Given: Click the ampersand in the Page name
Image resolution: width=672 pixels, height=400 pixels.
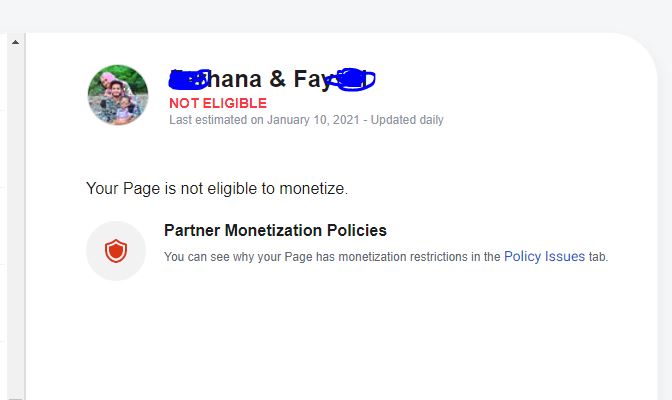Looking at the screenshot, I should (277, 79).
